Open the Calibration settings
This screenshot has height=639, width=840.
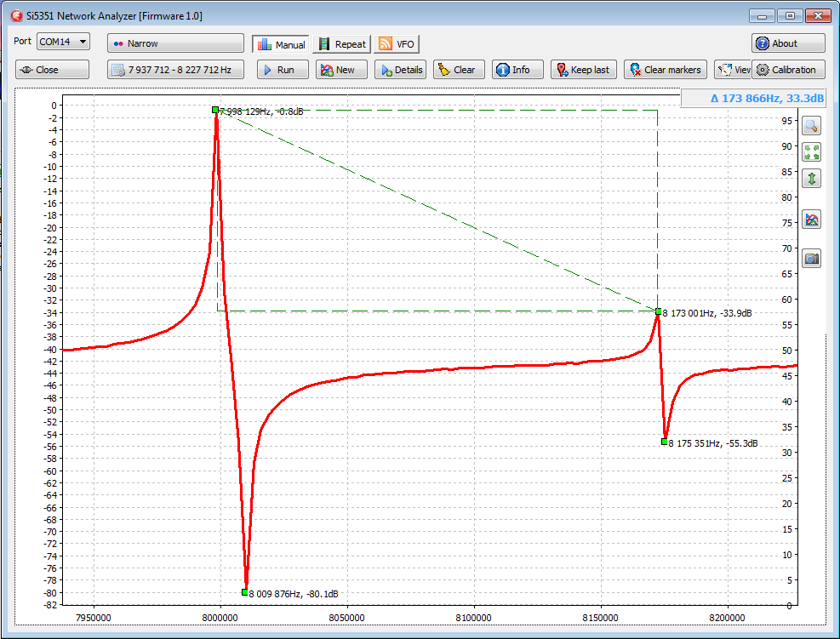(786, 70)
